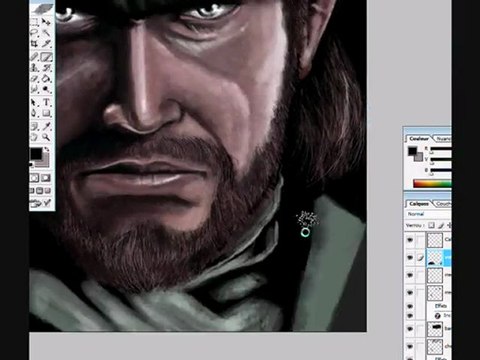Click background swatch in Couleur panel
This screenshot has height=360, width=480.
click(419, 156)
